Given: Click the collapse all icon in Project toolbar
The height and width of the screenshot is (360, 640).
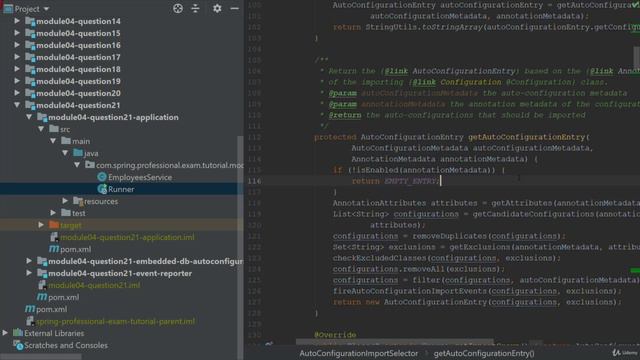Looking at the screenshot, I should coord(196,9).
